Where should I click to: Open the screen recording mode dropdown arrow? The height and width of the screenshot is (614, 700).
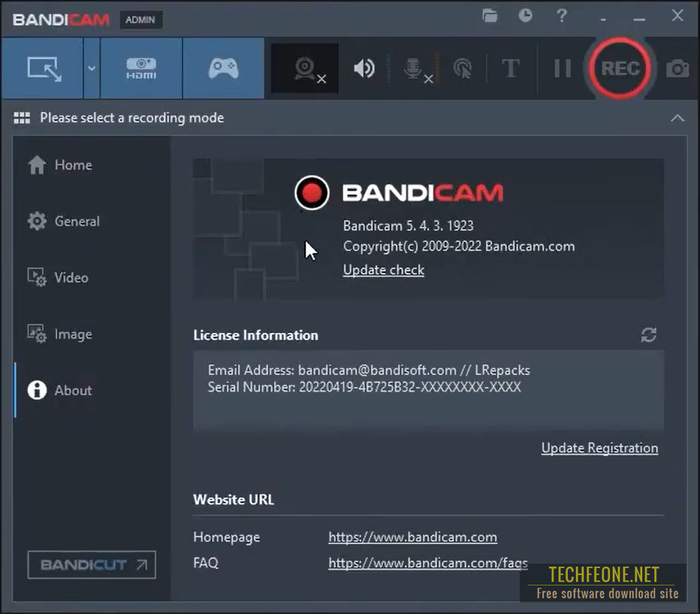92,68
